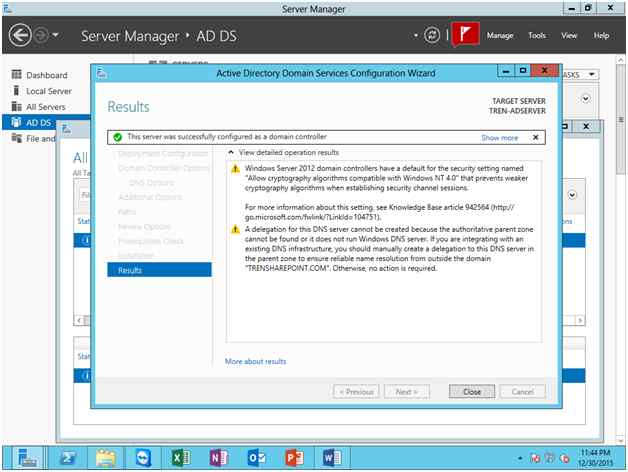
Task: Click the Dashboard sidebar icon
Action: pyautogui.click(x=16, y=75)
